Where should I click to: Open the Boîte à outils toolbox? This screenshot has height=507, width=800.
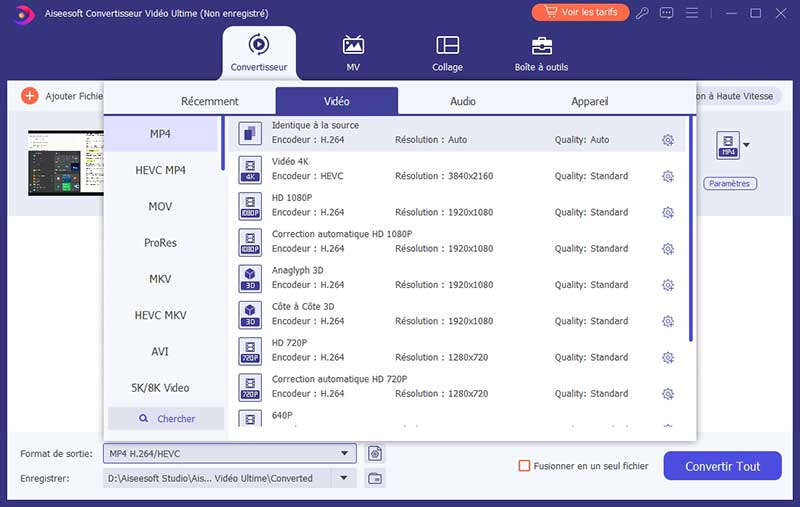click(x=541, y=53)
